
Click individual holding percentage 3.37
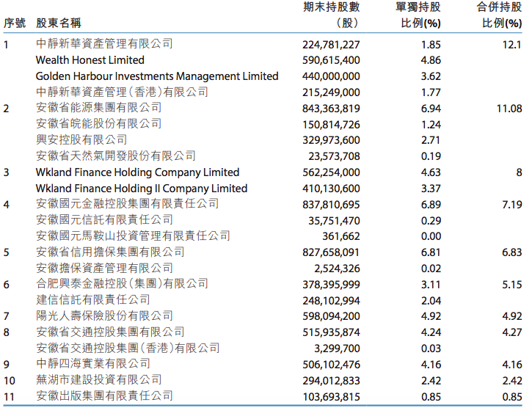click(x=431, y=189)
